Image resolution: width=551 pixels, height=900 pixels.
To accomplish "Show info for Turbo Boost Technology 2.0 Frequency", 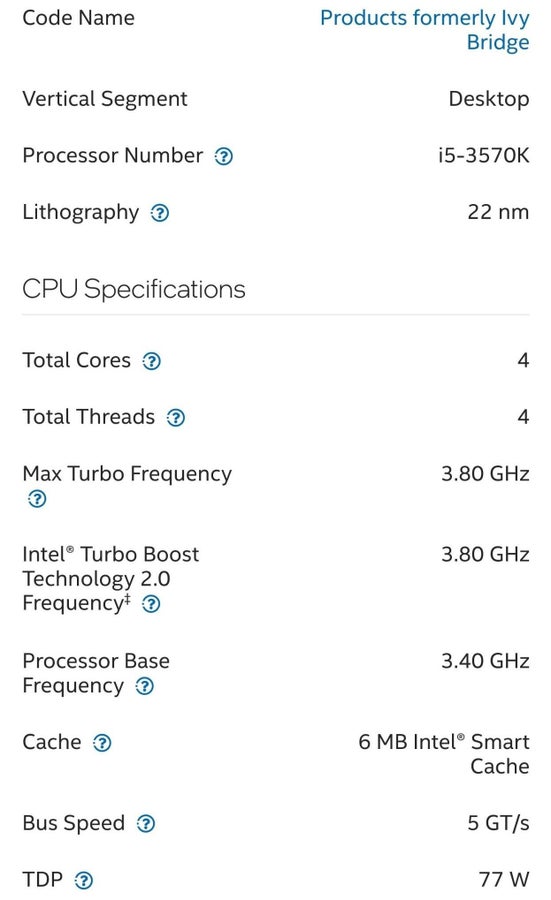I will (x=151, y=604).
